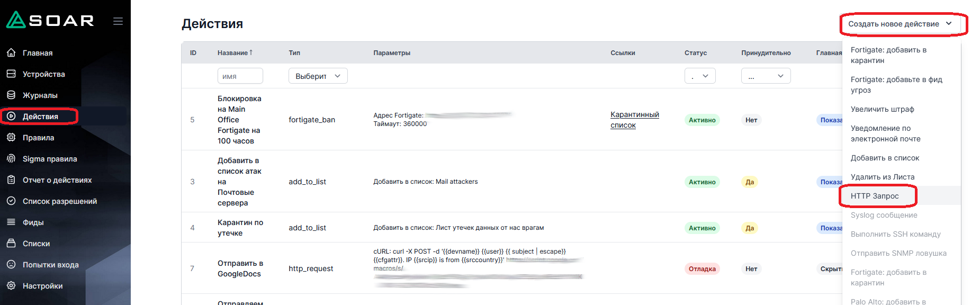The width and height of the screenshot is (980, 305).
Task: Select Уведомление по электронной почте option
Action: (885, 133)
